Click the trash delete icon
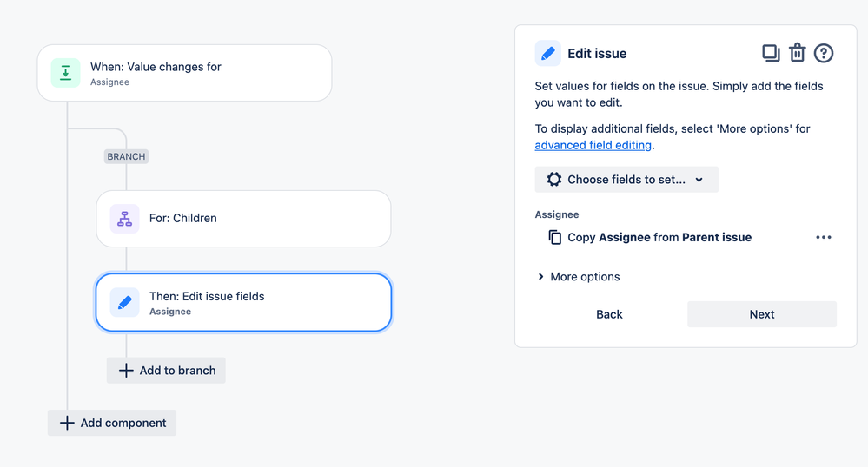Viewport: 868px width, 467px height. pyautogui.click(x=797, y=53)
